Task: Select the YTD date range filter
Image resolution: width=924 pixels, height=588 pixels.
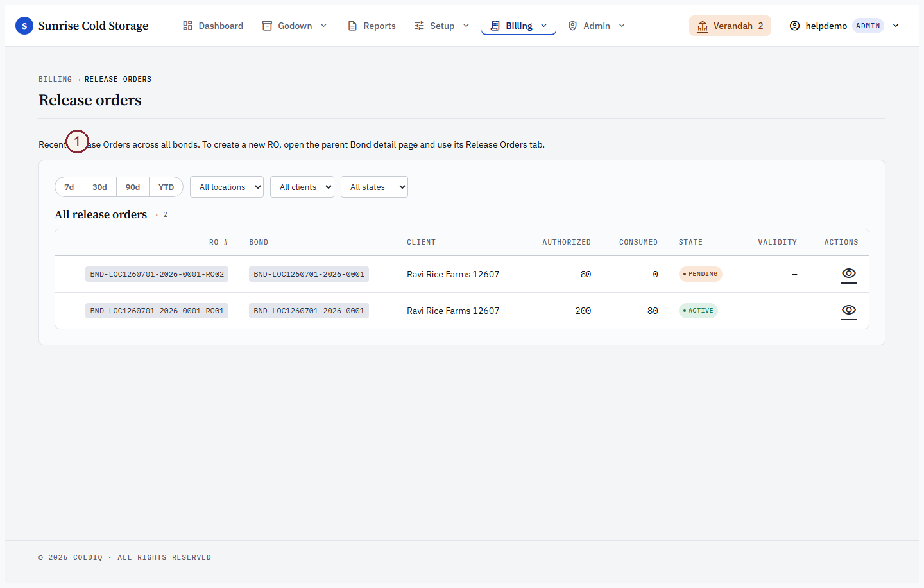Action: (166, 187)
